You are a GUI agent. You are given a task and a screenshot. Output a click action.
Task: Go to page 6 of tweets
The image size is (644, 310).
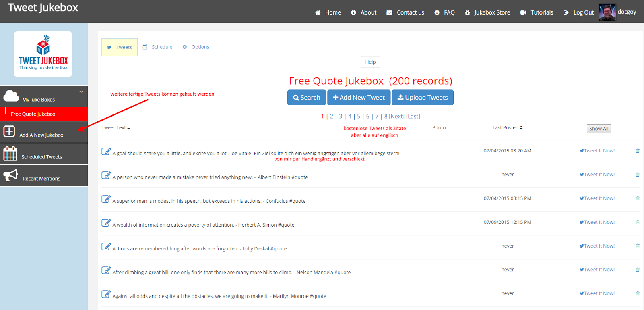367,116
